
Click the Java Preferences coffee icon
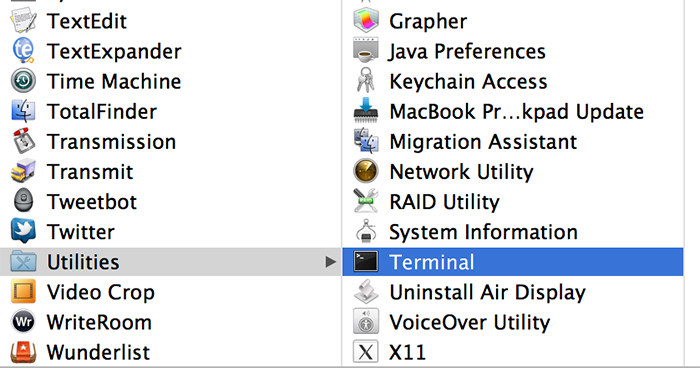[x=366, y=50]
